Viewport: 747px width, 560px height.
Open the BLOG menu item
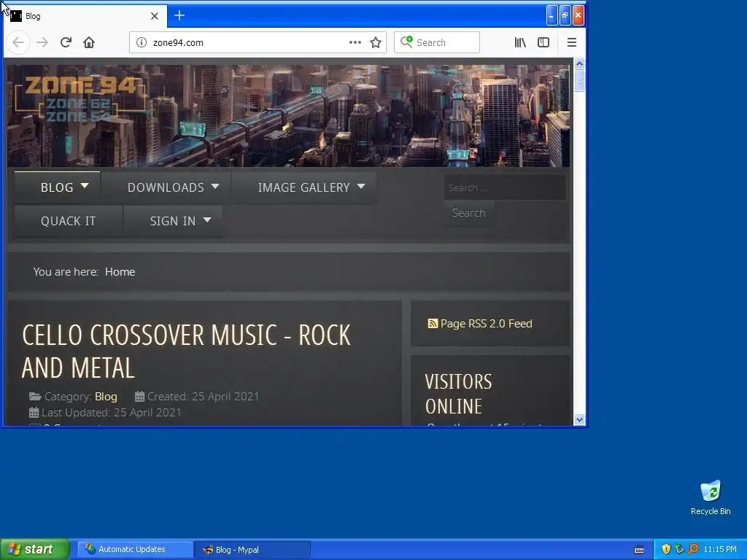click(x=57, y=187)
